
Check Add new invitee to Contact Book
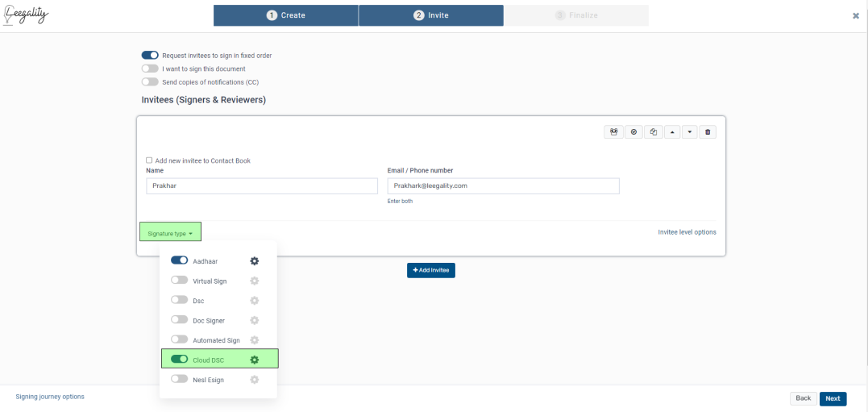(x=149, y=160)
